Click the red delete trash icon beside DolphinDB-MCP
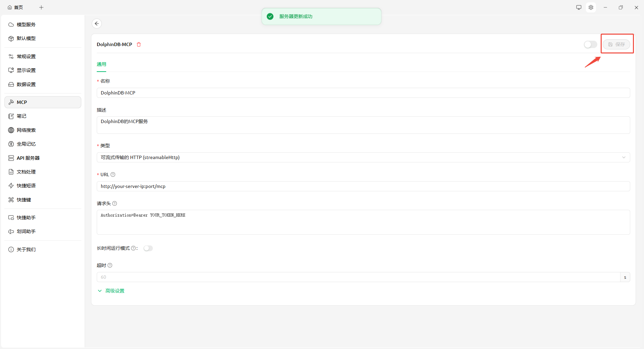 pos(139,44)
